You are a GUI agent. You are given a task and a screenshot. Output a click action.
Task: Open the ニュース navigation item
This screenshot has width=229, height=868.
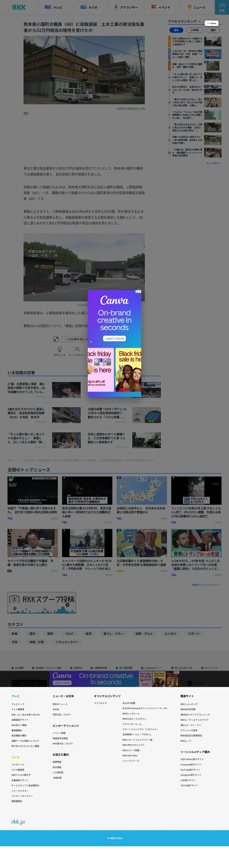(196, 7)
